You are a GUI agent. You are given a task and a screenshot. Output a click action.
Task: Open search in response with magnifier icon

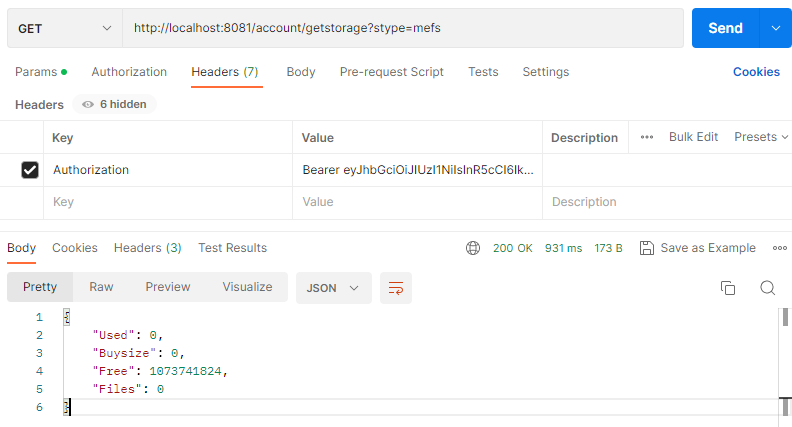click(768, 288)
